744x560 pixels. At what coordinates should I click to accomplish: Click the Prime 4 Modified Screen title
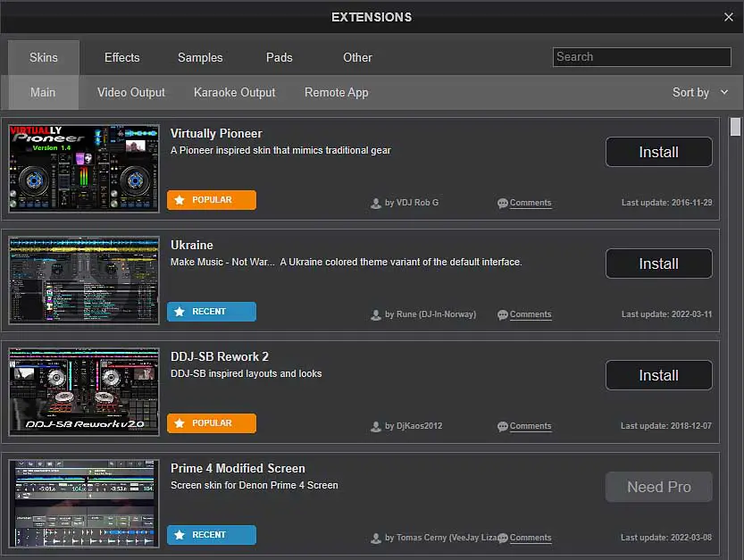(x=238, y=468)
